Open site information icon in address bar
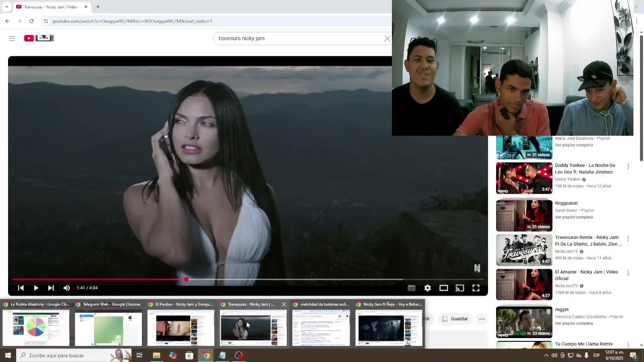This screenshot has height=362, width=644. 46,21
